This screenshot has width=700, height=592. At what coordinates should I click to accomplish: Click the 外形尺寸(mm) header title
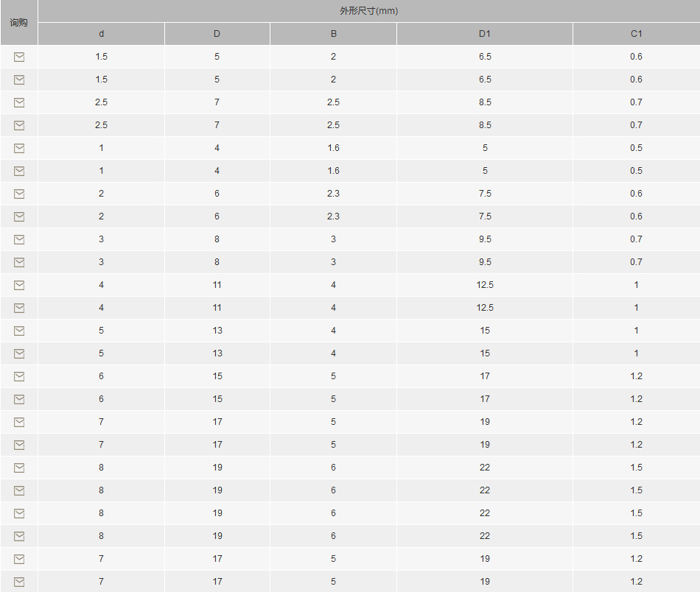coord(368,11)
